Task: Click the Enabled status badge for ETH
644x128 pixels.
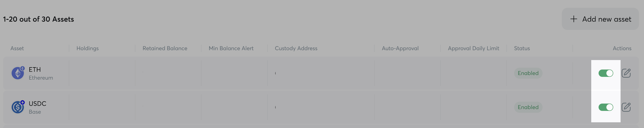Action: [x=528, y=73]
